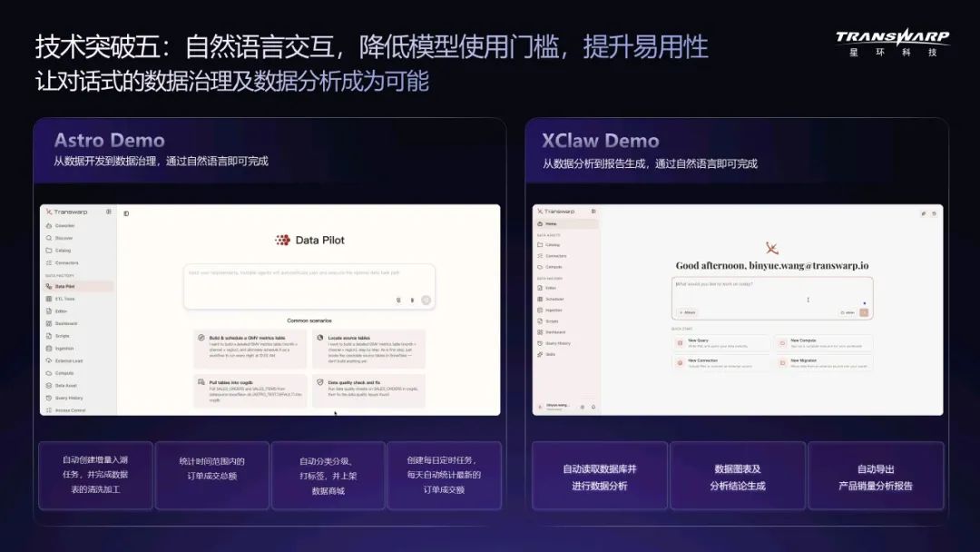Select Home in XClaw demo sidebar
This screenshot has height=552, width=980.
567,224
